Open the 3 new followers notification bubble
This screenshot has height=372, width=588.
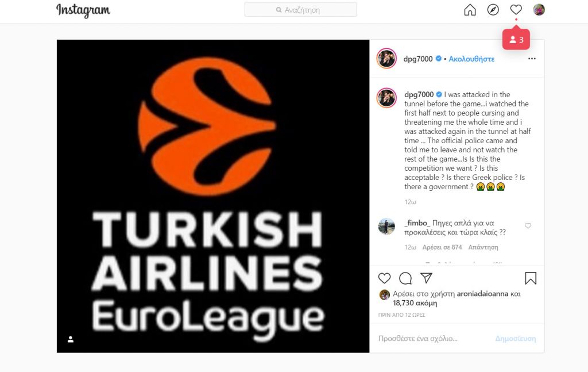(516, 40)
